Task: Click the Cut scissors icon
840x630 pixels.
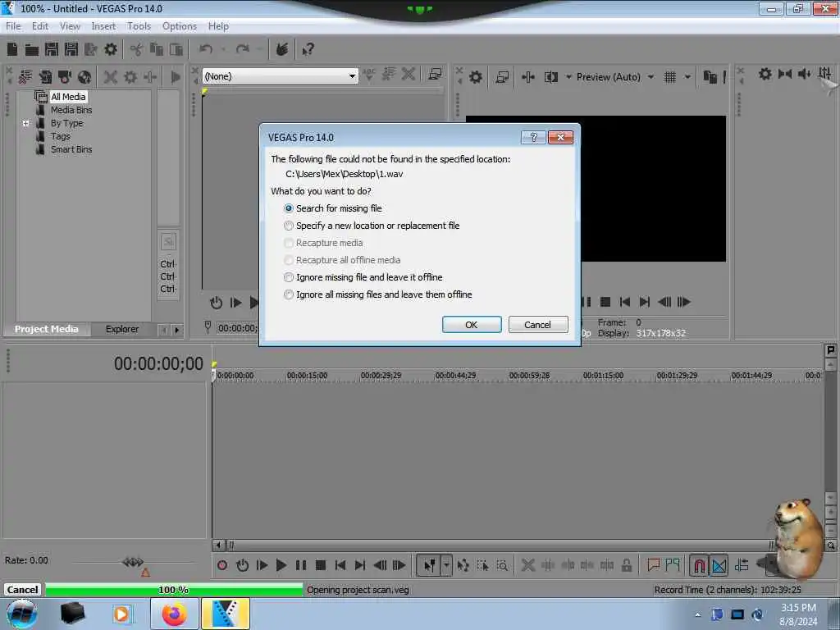Action: (137, 50)
